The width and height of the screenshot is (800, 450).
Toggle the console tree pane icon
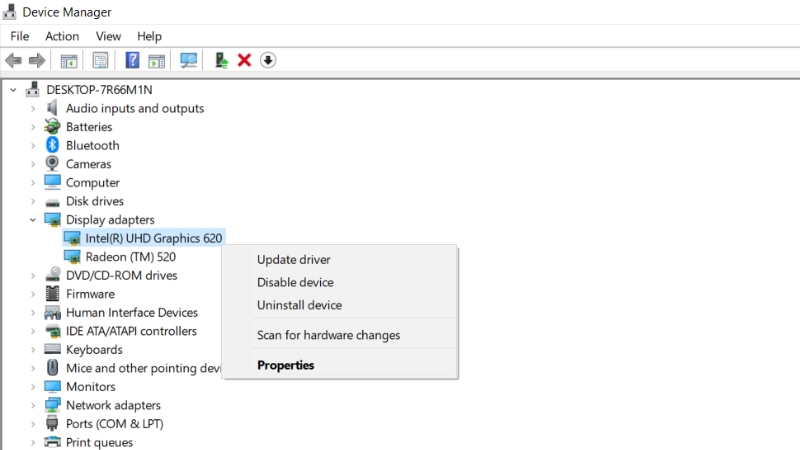(x=69, y=61)
